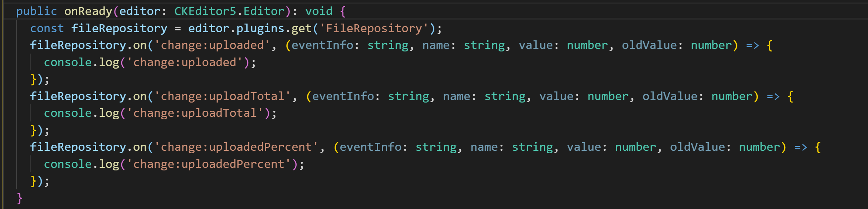Viewport: 868px width, 209px height.
Task: Click 'oldValue' in the change:uploaded handler
Action: (x=649, y=45)
